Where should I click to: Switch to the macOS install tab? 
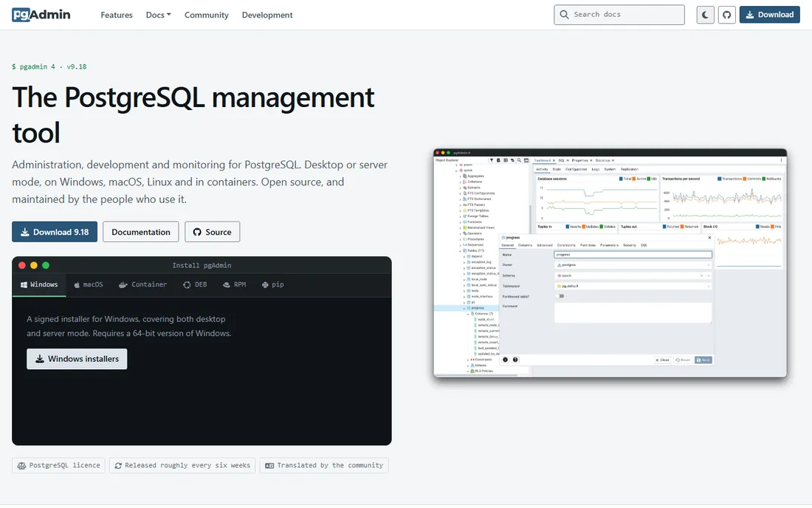(89, 284)
